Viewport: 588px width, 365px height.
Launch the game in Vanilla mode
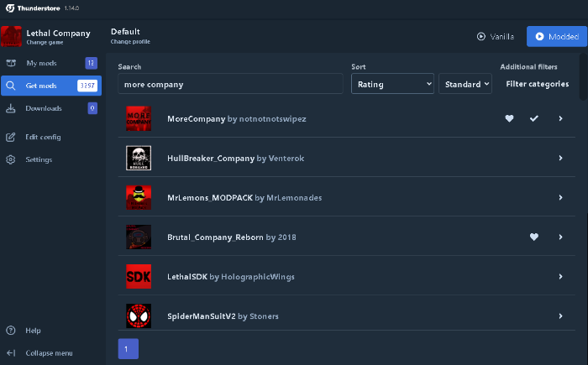tap(496, 36)
